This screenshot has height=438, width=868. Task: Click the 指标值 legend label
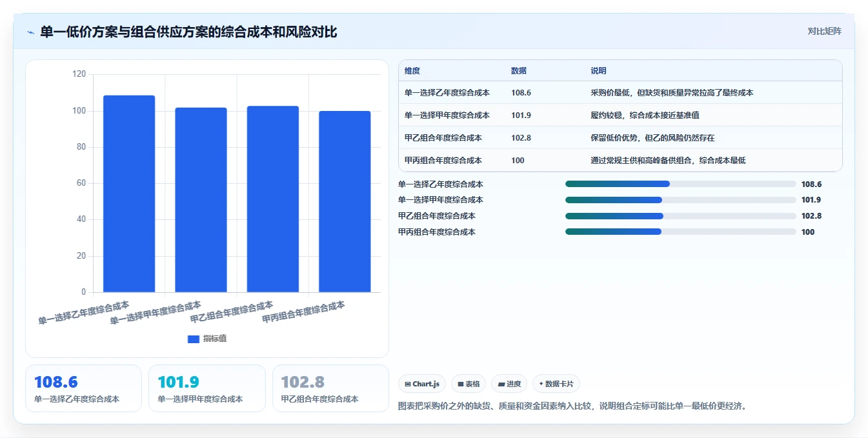click(x=215, y=339)
